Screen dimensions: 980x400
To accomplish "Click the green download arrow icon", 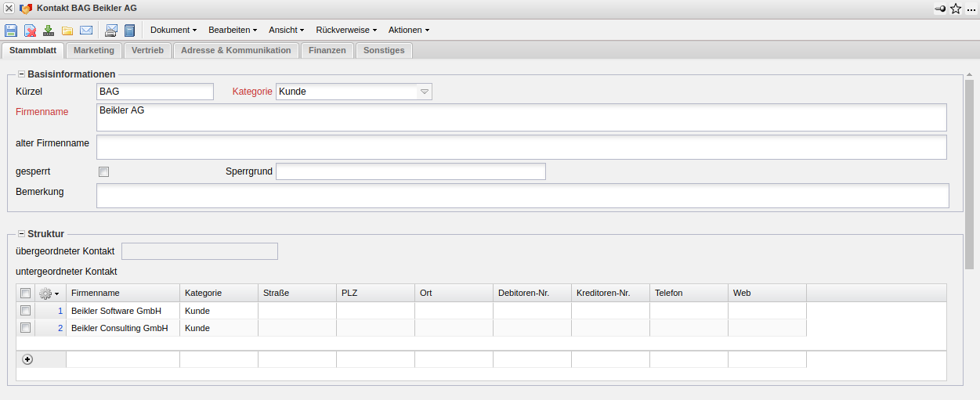I will click(x=49, y=31).
